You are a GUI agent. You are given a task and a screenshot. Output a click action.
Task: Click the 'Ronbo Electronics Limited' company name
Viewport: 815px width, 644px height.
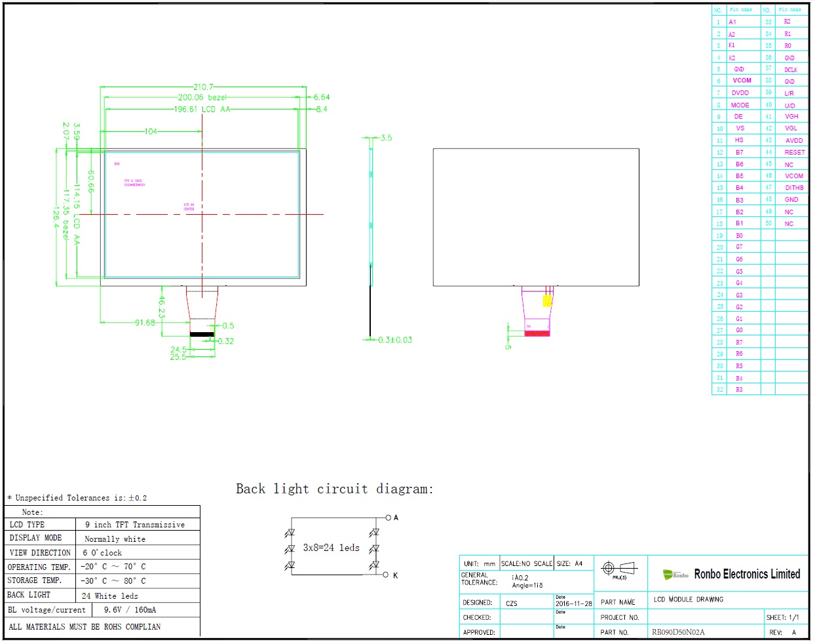(747, 575)
